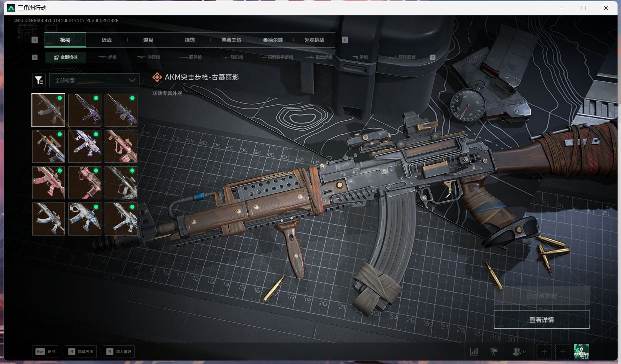Open the flags icon in bottom bar
The height and width of the screenshot is (364, 621).
[x=494, y=351]
